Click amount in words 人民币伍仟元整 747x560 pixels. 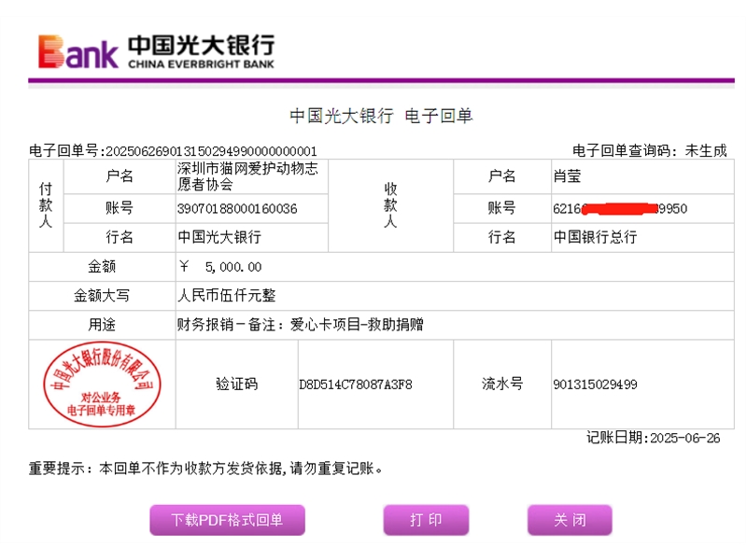[227, 296]
